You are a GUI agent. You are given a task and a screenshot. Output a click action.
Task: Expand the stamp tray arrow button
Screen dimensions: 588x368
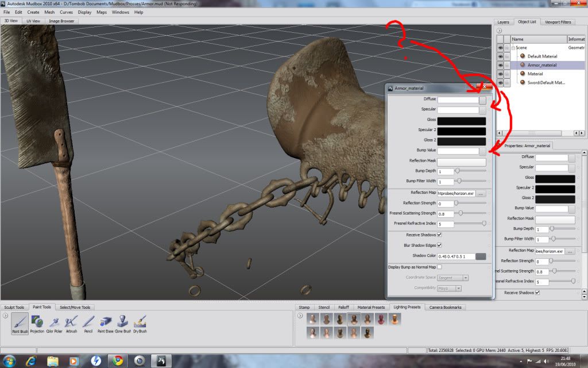point(300,315)
